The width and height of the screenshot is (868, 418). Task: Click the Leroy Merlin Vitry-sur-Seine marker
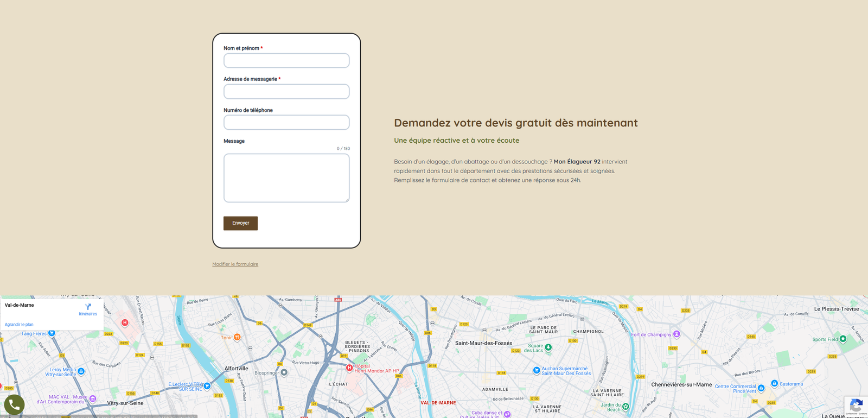[x=81, y=371]
